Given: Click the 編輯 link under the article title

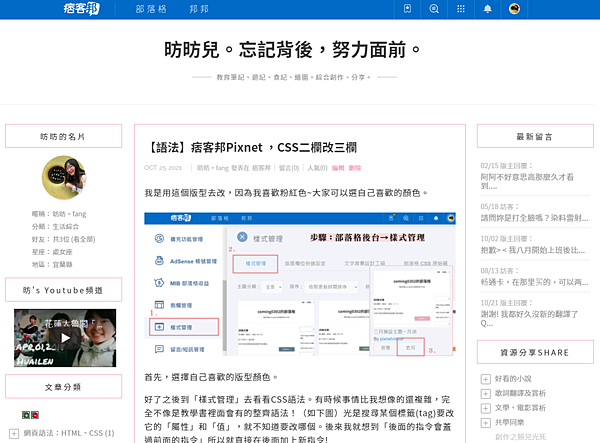Looking at the screenshot, I should [338, 168].
